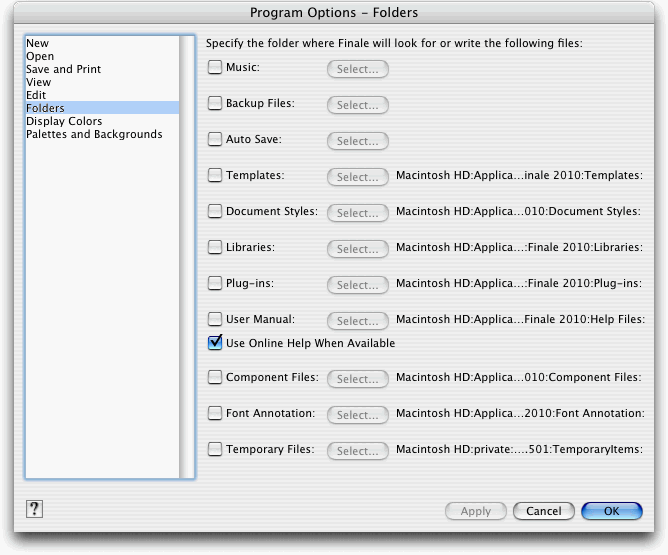Open Display Colors options
This screenshot has width=668, height=555.
click(x=102, y=121)
